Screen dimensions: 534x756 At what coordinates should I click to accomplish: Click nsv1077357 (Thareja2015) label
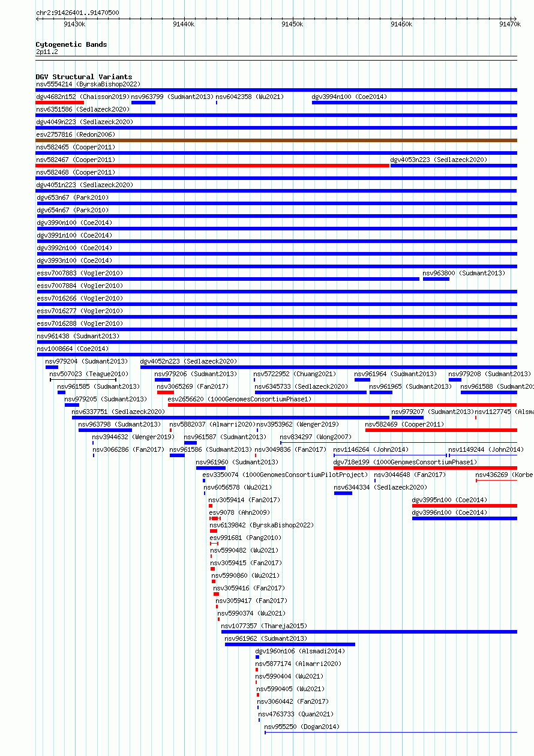pyautogui.click(x=264, y=626)
